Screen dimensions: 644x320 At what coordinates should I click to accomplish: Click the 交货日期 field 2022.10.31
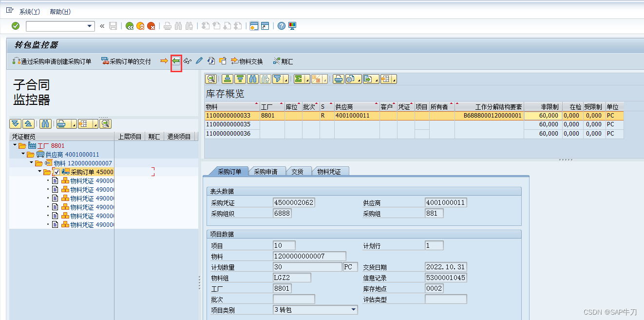[x=446, y=267]
